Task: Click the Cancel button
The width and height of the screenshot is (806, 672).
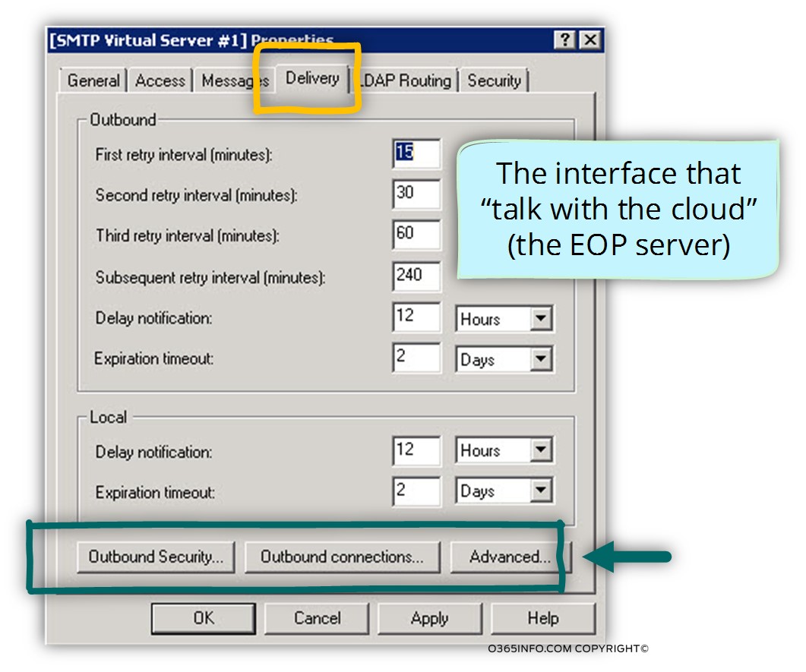Action: click(x=317, y=619)
